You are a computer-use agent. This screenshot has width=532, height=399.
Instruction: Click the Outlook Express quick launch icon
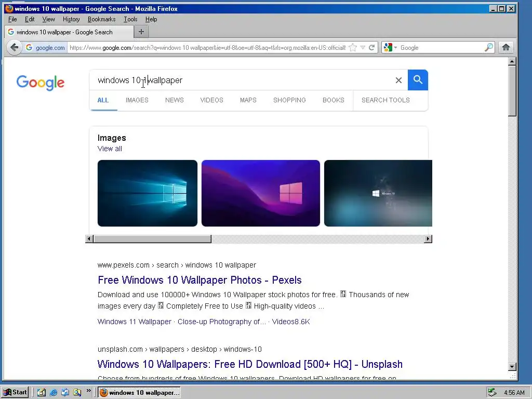[65, 392]
